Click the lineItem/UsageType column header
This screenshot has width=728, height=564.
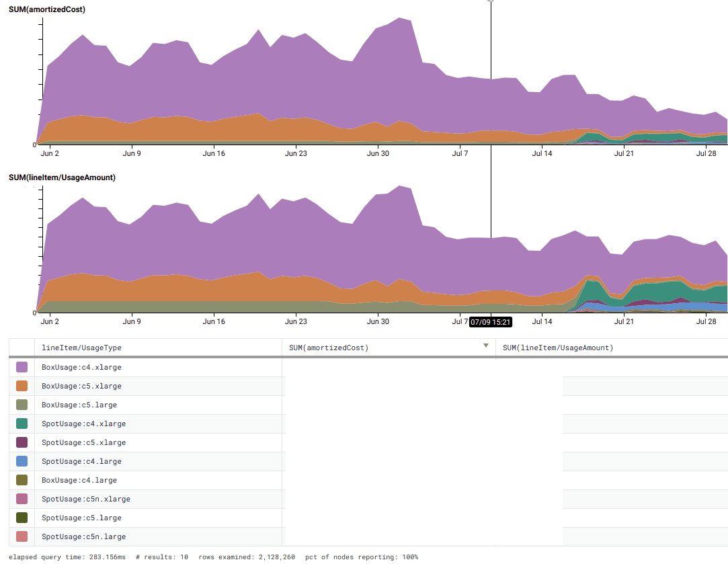[81, 348]
